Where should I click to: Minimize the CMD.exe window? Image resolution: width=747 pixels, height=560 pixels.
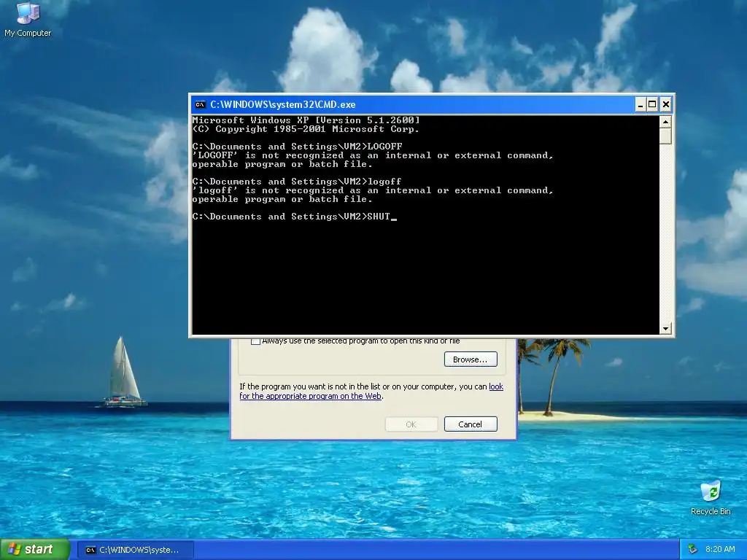(x=640, y=104)
